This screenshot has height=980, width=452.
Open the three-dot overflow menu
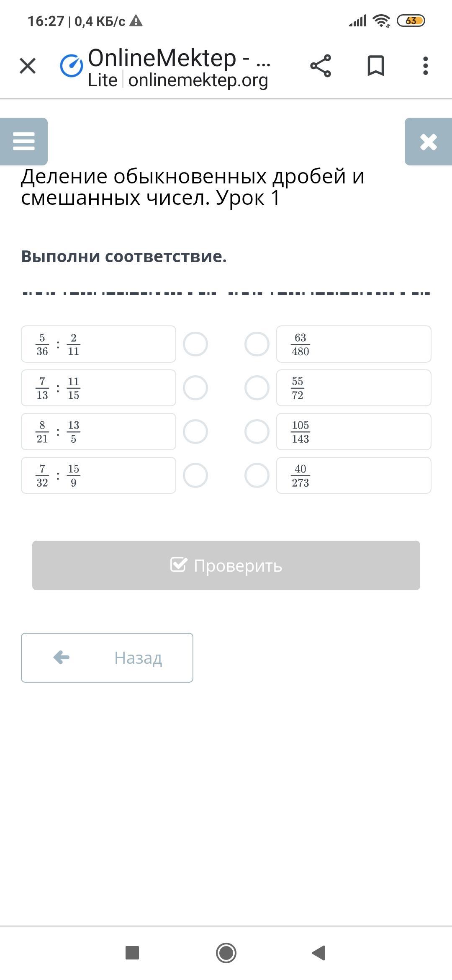point(426,66)
